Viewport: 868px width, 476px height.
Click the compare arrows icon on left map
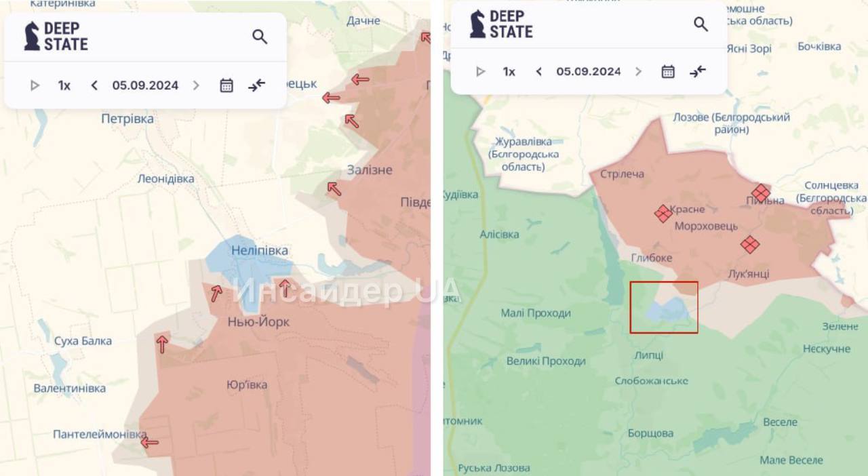pyautogui.click(x=257, y=85)
